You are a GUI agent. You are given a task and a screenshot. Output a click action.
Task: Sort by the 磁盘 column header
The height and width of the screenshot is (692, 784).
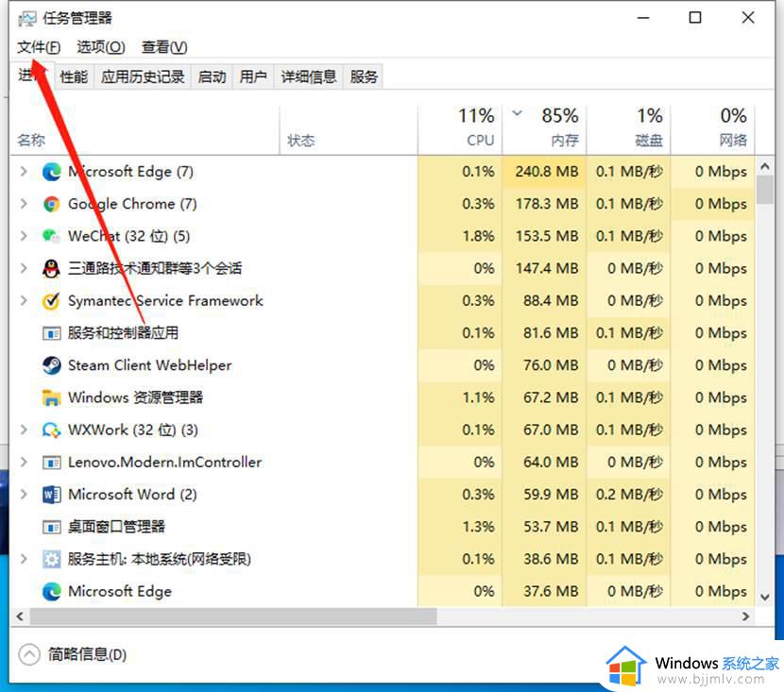click(x=628, y=131)
